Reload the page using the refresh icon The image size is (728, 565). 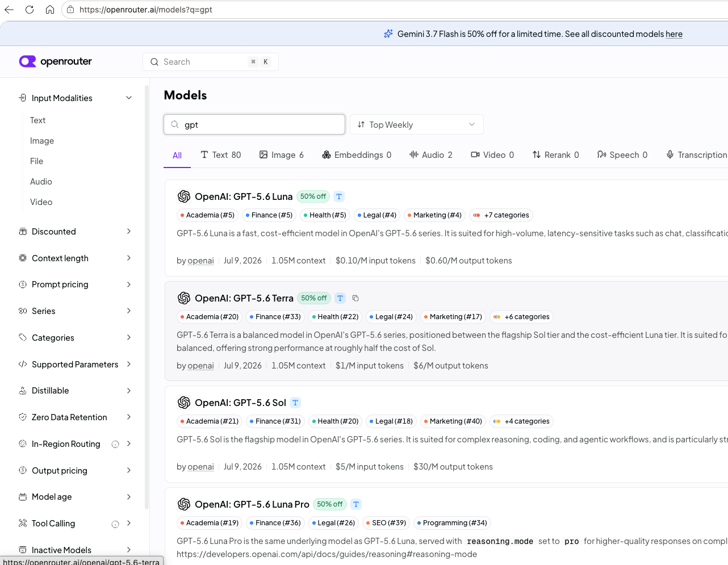30,10
